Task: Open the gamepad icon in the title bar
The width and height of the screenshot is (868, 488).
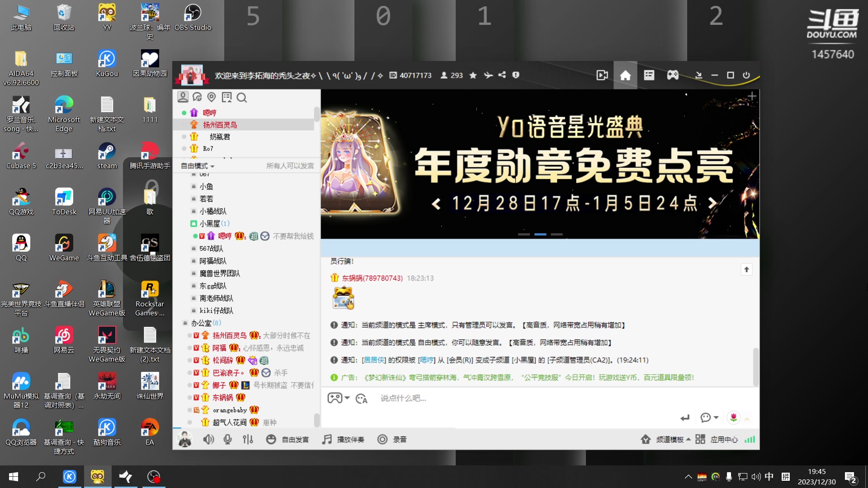Action: [x=673, y=75]
